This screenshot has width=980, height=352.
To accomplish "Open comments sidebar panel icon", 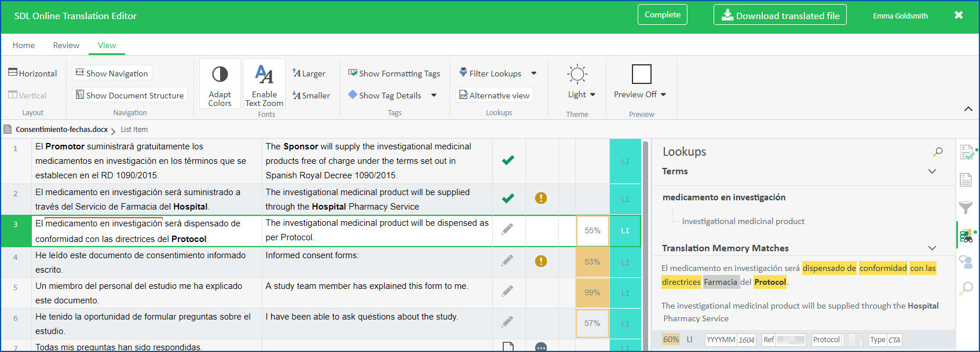I will (x=966, y=262).
